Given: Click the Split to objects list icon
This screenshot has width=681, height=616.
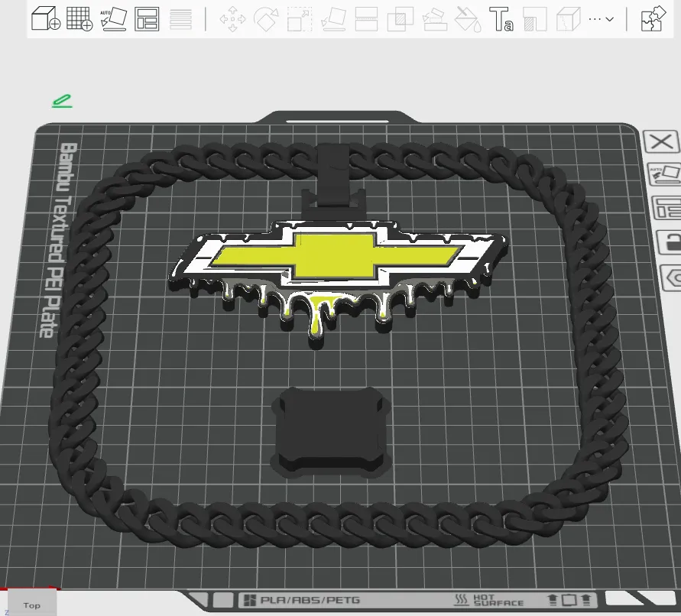Looking at the screenshot, I should [x=180, y=19].
